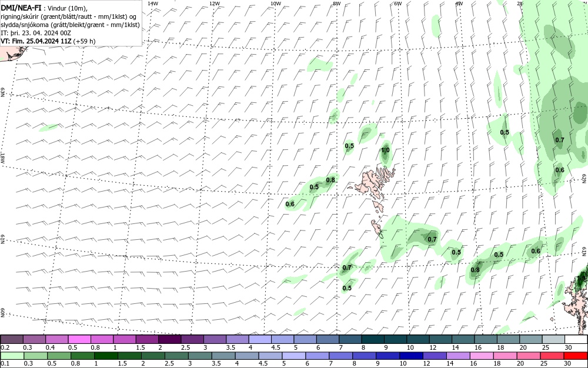The image size is (588, 368).
Task: Click the 18W meridian label
Action: 2,158
